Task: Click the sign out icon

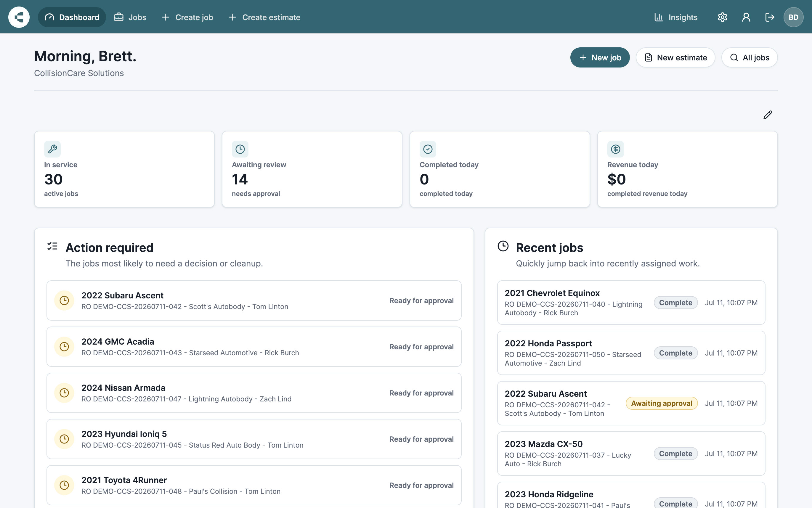Action: pyautogui.click(x=770, y=17)
